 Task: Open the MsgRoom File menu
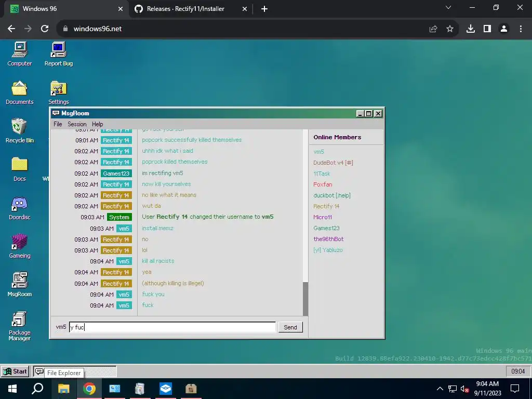(x=58, y=124)
